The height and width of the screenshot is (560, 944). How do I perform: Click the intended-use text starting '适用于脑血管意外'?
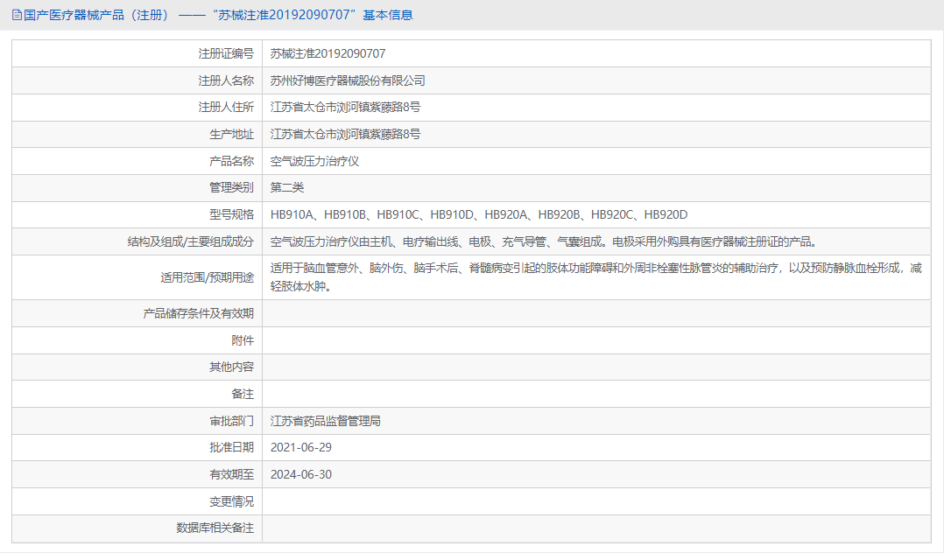(x=596, y=277)
